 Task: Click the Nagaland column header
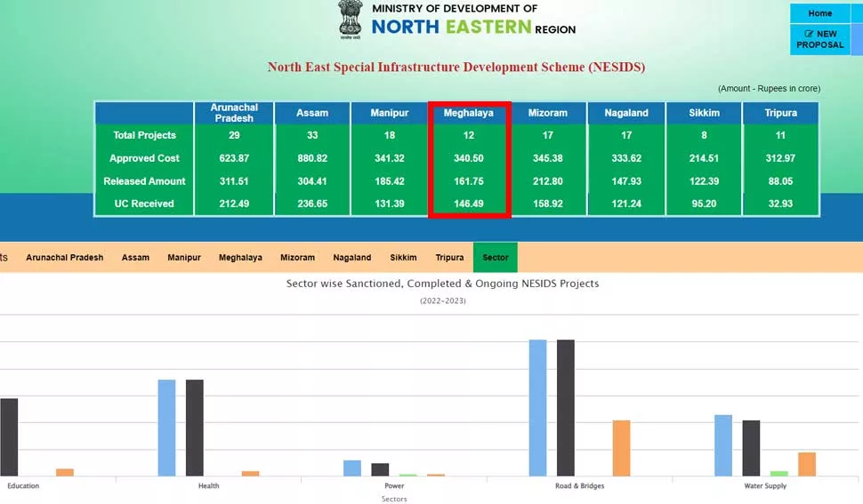[626, 113]
